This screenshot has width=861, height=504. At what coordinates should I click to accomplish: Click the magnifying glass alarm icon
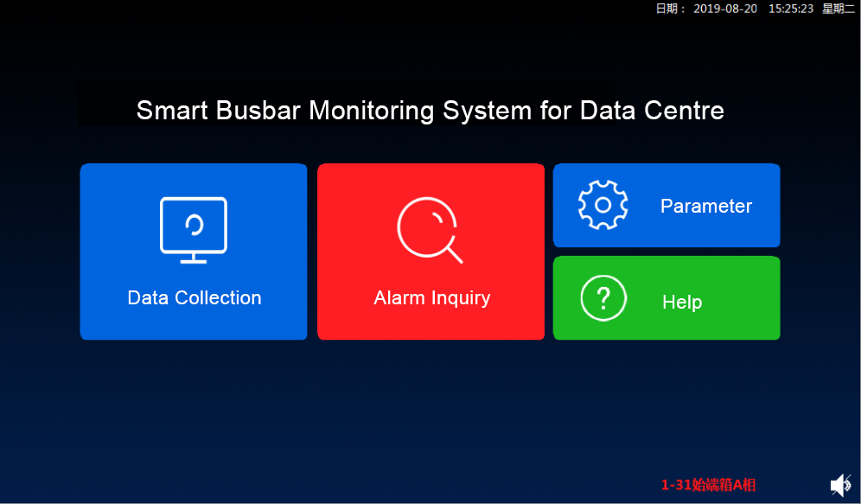tap(430, 231)
